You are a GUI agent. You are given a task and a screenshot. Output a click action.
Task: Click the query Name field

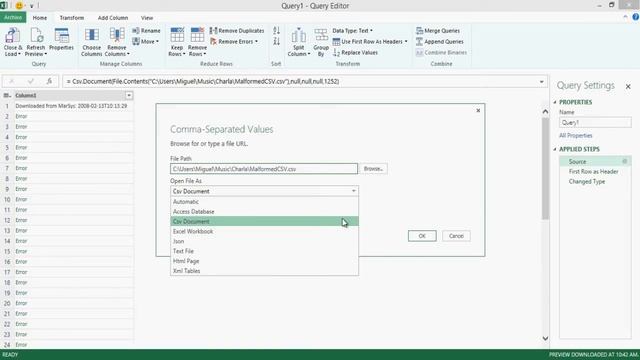pyautogui.click(x=595, y=122)
